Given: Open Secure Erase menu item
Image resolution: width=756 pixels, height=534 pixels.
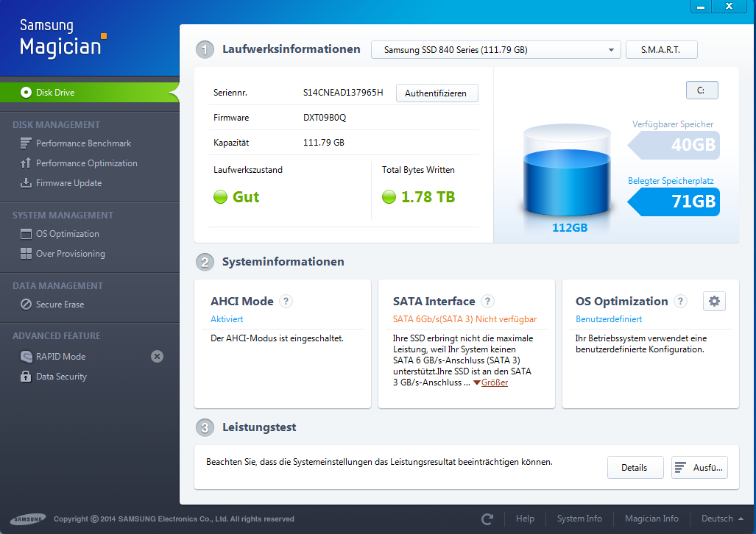Looking at the screenshot, I should (x=60, y=304).
